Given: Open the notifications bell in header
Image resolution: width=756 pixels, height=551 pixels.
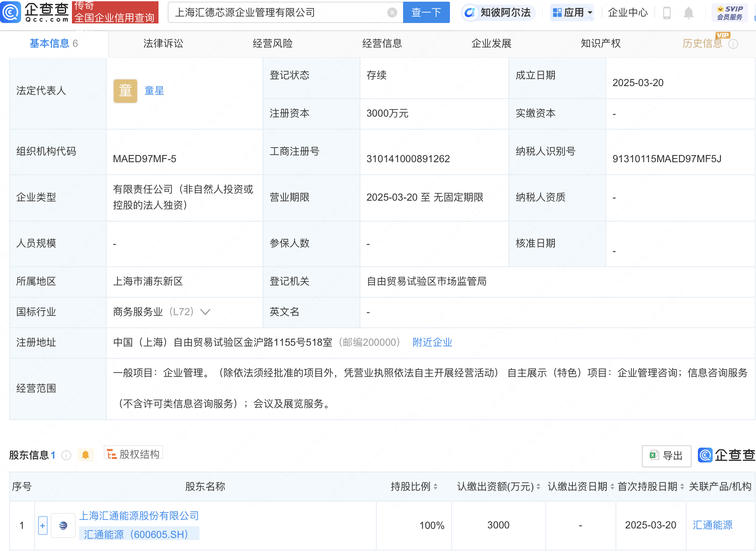Looking at the screenshot, I should 689,13.
